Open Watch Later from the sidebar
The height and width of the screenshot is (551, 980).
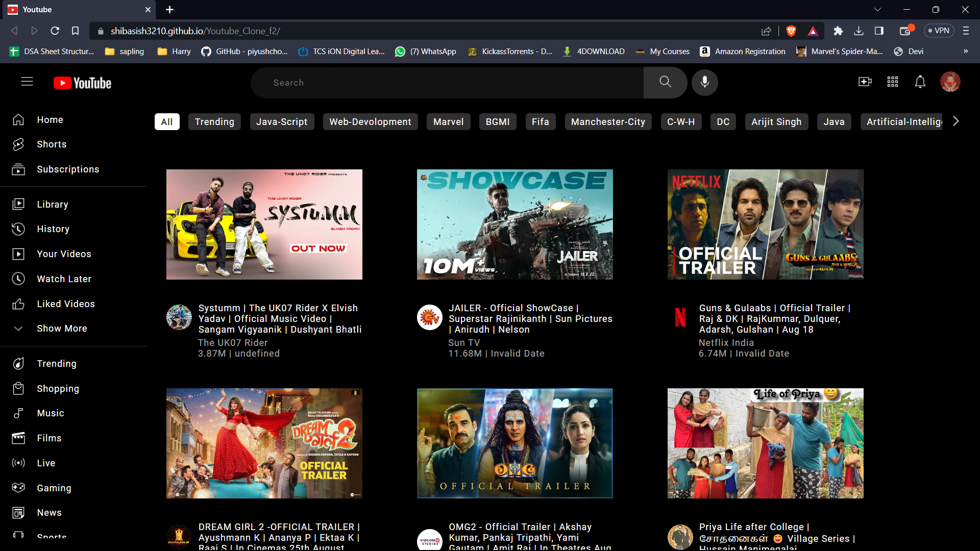click(x=63, y=279)
